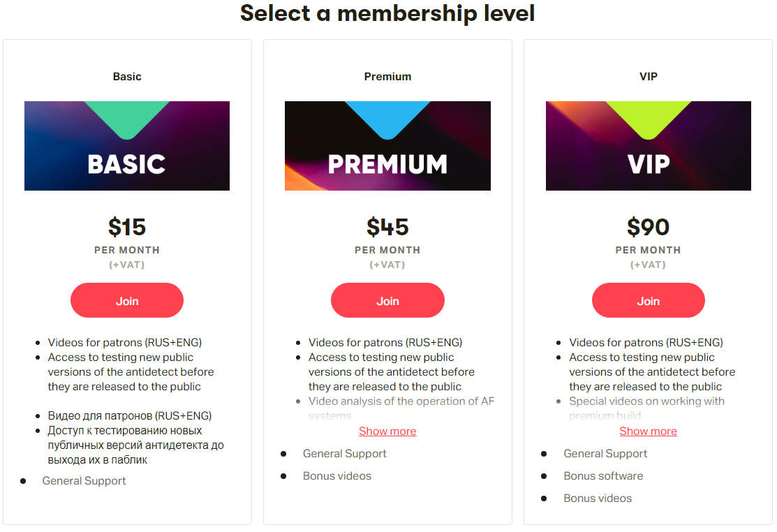
Task: Click the Join button for Basic tier
Action: [127, 301]
